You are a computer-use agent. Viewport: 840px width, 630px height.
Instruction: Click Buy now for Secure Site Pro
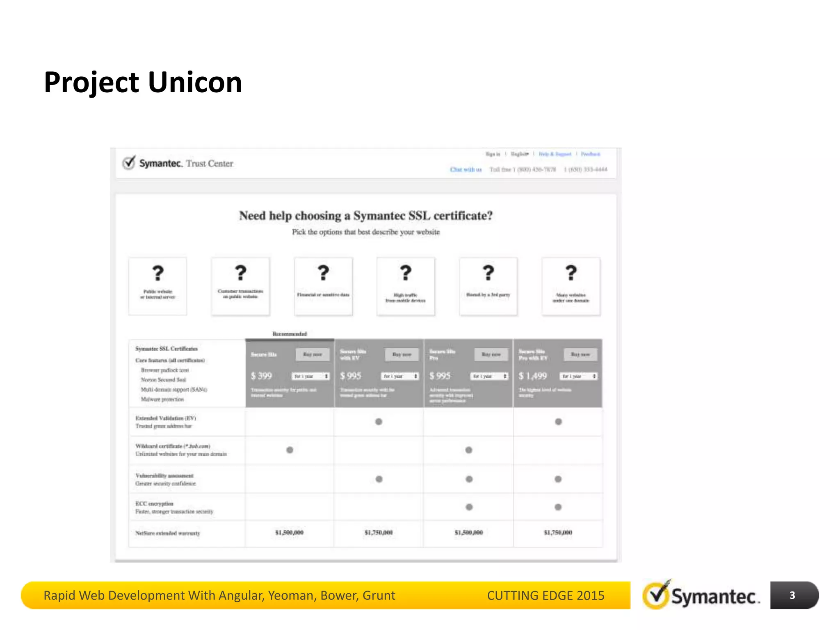[491, 354]
